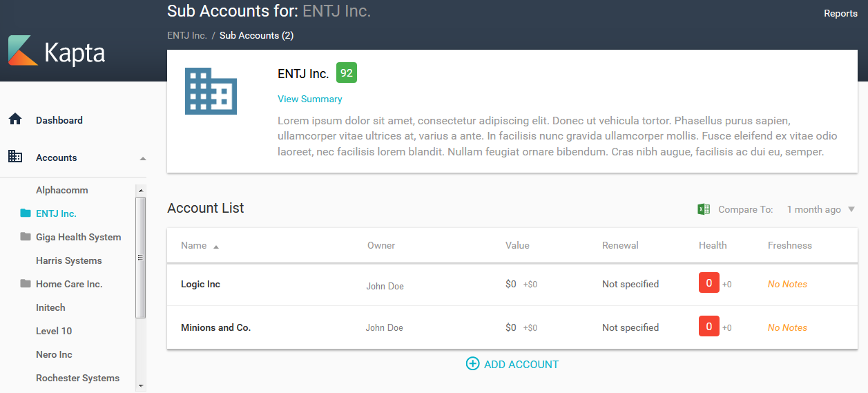Click No Notes in Logic Inc row
The image size is (868, 393).
point(787,284)
